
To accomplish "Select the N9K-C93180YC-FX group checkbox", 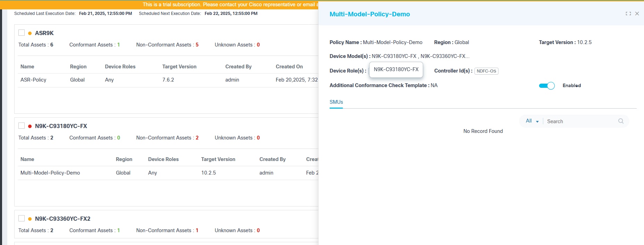I will coord(22,126).
